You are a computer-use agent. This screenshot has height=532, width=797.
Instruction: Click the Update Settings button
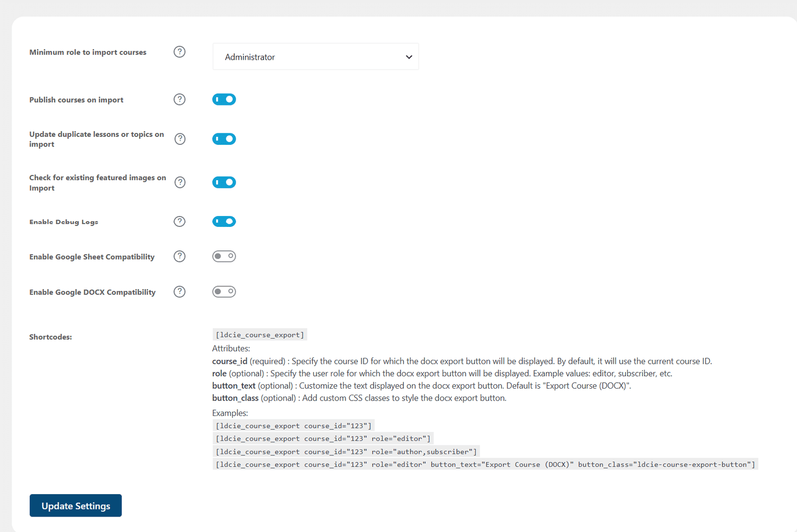click(x=76, y=506)
